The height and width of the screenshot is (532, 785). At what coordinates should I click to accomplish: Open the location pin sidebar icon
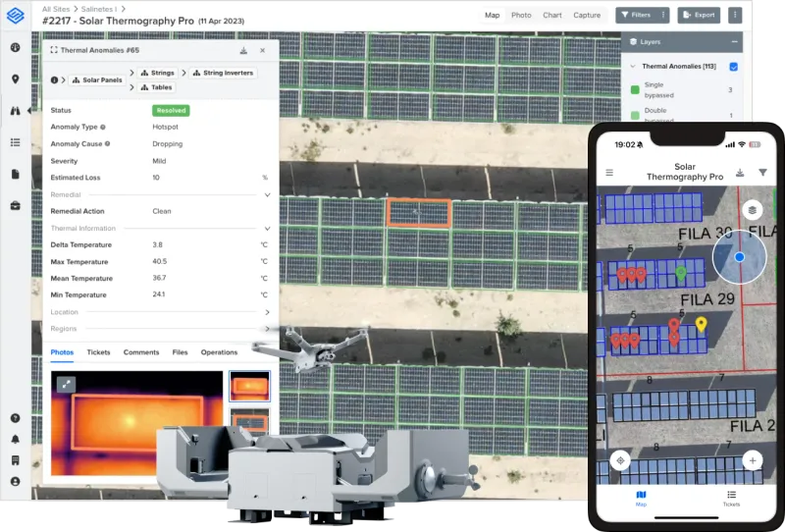pyautogui.click(x=16, y=80)
